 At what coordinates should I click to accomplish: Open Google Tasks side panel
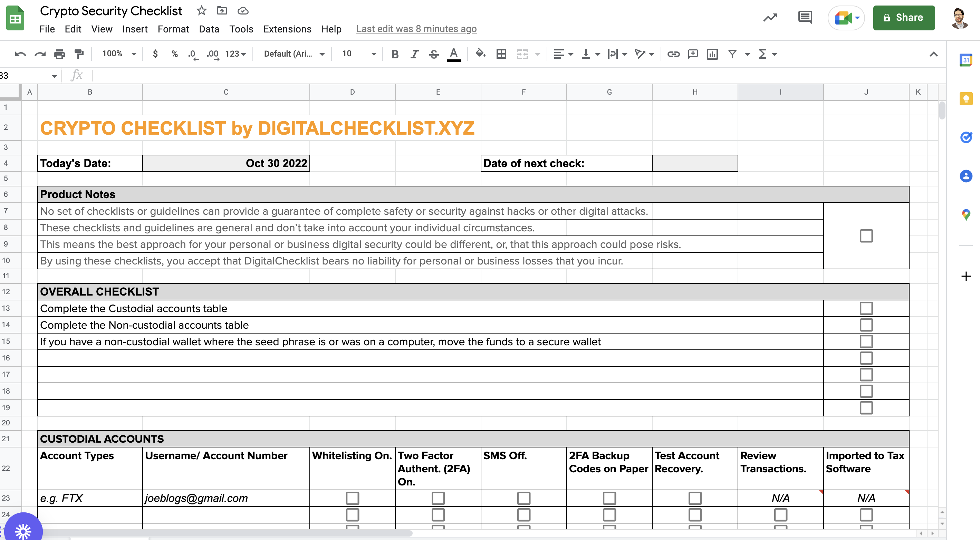pyautogui.click(x=965, y=137)
